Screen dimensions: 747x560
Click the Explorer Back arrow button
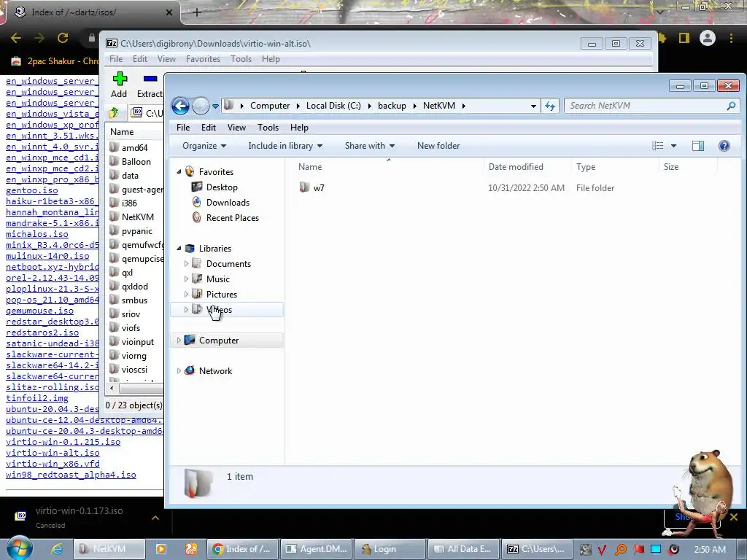coord(181,106)
